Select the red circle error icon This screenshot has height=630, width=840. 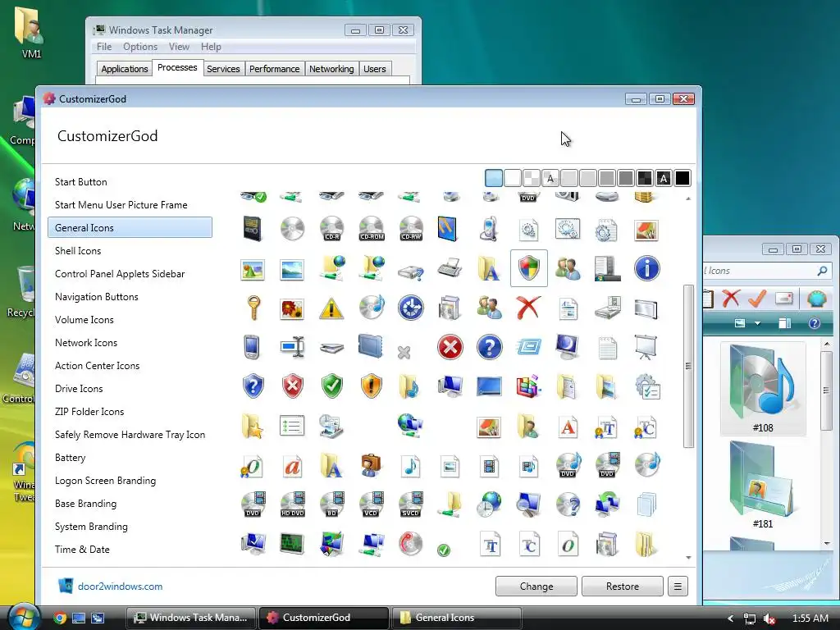[450, 347]
